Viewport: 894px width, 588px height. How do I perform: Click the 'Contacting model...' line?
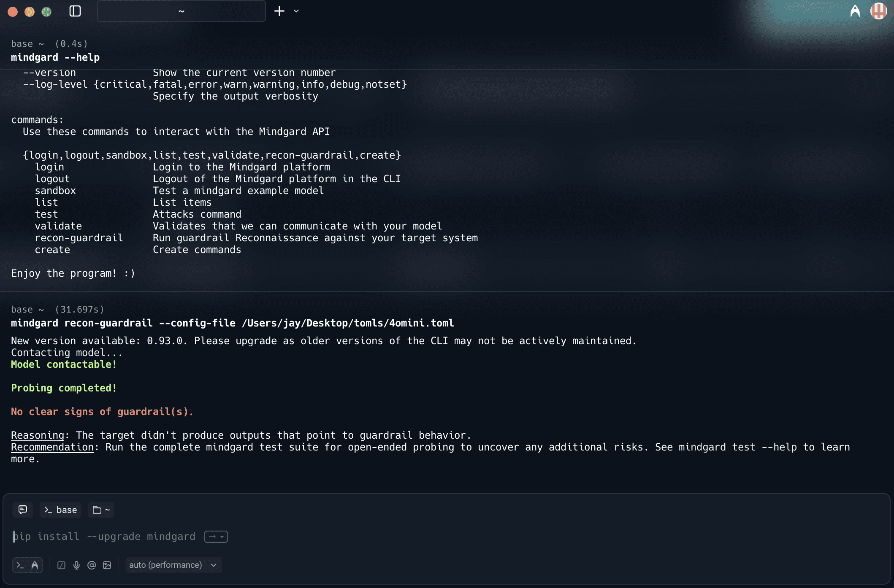[67, 353]
